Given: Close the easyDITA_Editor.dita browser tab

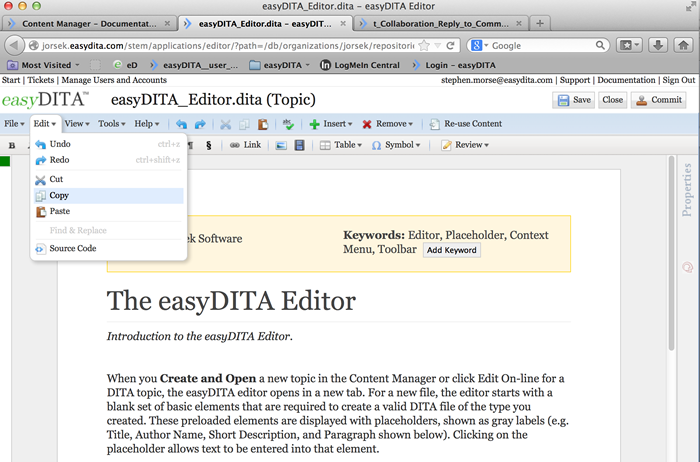Looking at the screenshot, I should pos(343,23).
